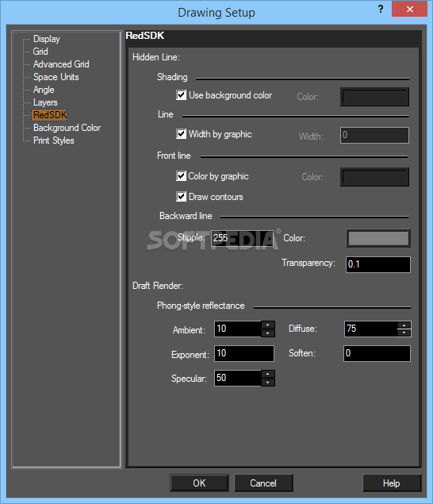Toggle Use background color checkbox
This screenshot has width=433, height=504.
click(x=181, y=95)
